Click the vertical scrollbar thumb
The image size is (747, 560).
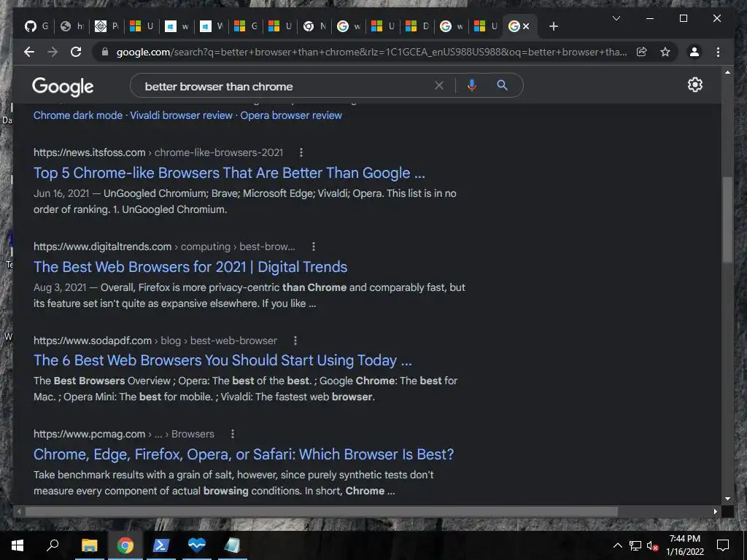727,219
